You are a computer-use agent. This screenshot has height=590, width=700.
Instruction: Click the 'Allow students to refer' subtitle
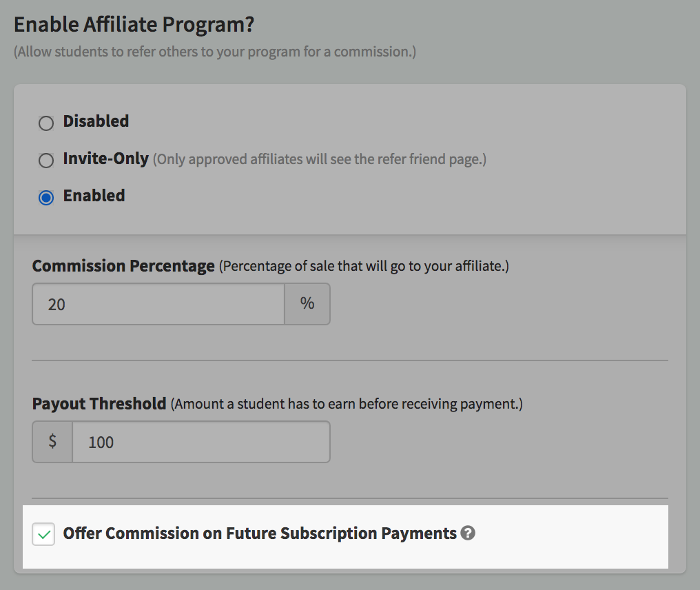[215, 52]
